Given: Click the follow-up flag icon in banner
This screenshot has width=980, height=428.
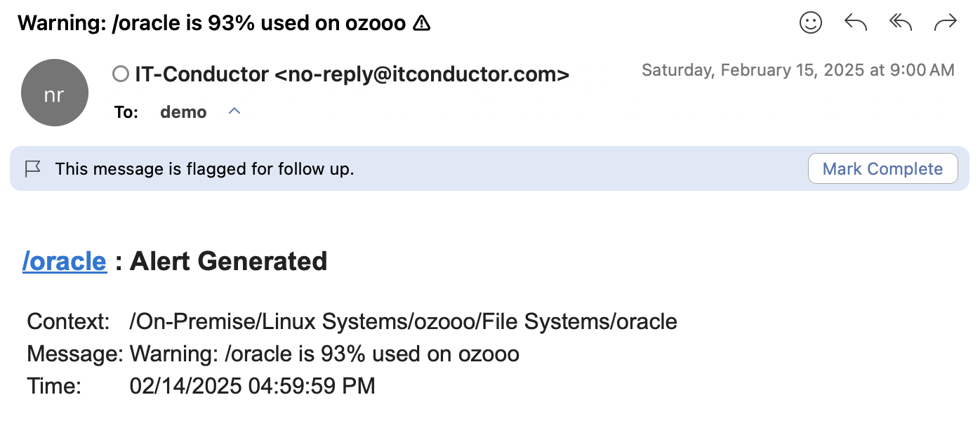Looking at the screenshot, I should pos(32,169).
